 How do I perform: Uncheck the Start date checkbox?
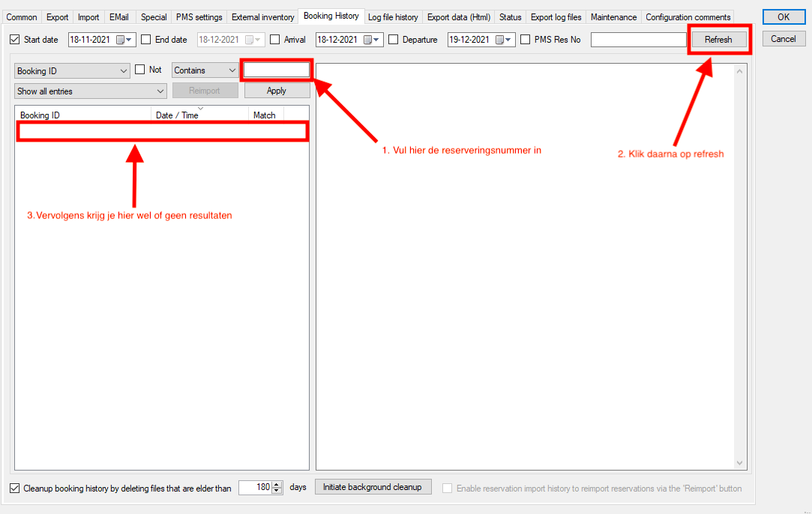tap(15, 40)
